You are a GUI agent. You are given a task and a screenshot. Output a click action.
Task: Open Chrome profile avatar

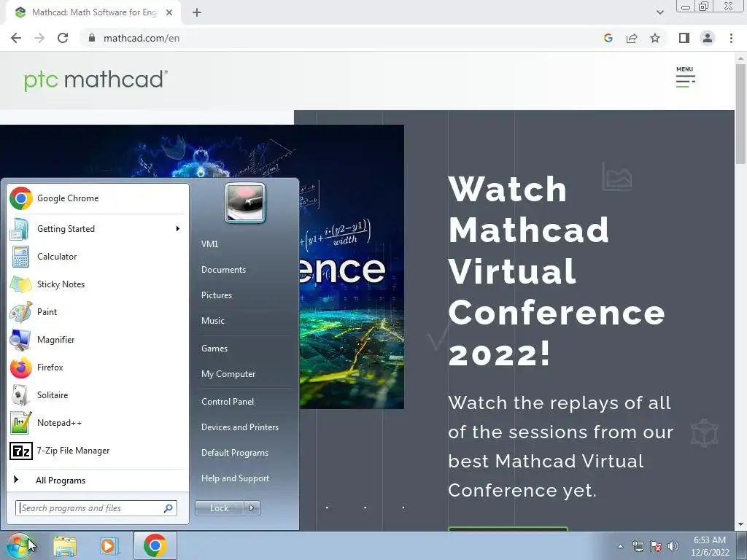point(708,38)
